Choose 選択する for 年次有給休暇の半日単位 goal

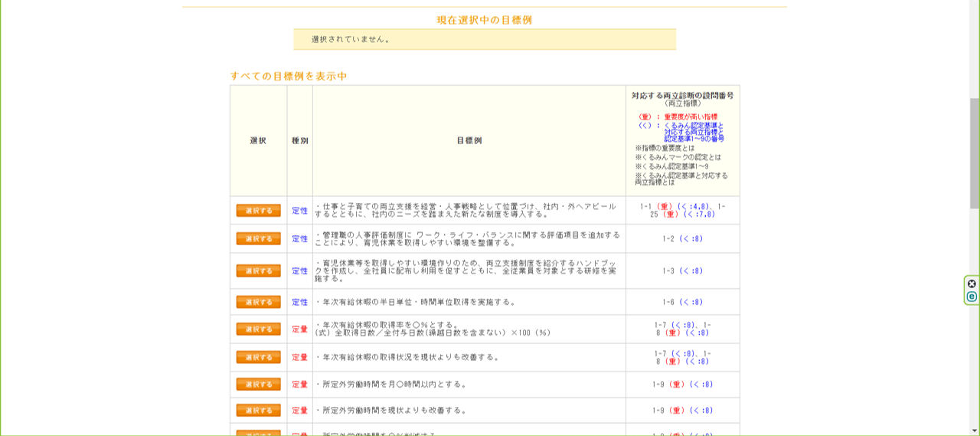(258, 302)
